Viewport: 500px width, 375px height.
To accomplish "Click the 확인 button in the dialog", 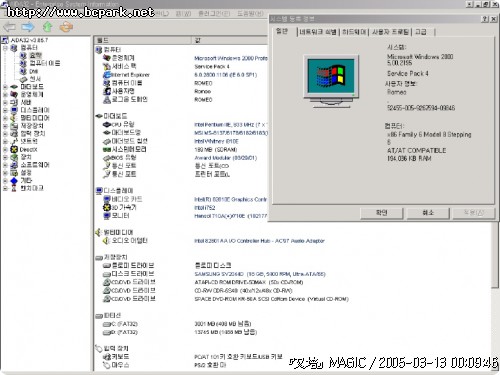I will click(x=382, y=213).
